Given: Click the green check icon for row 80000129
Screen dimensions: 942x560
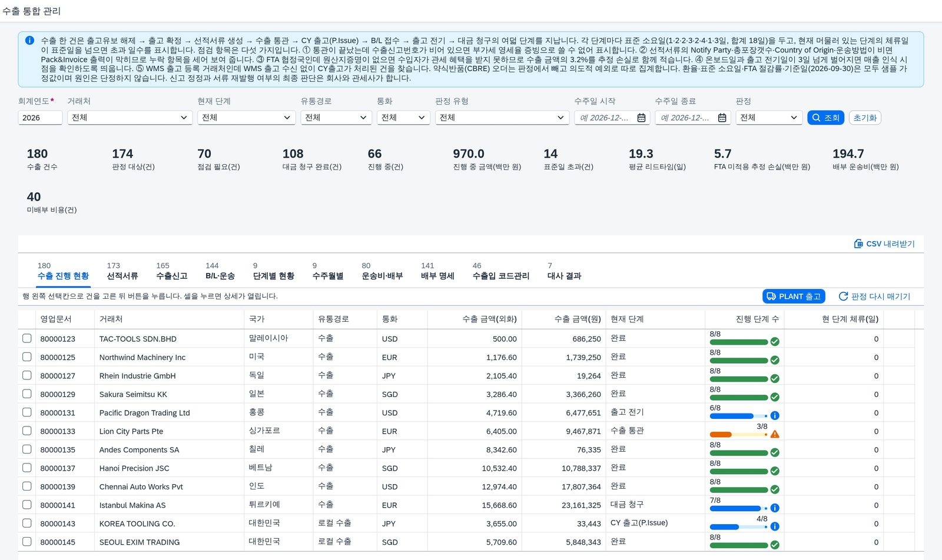Looking at the screenshot, I should [x=775, y=397].
